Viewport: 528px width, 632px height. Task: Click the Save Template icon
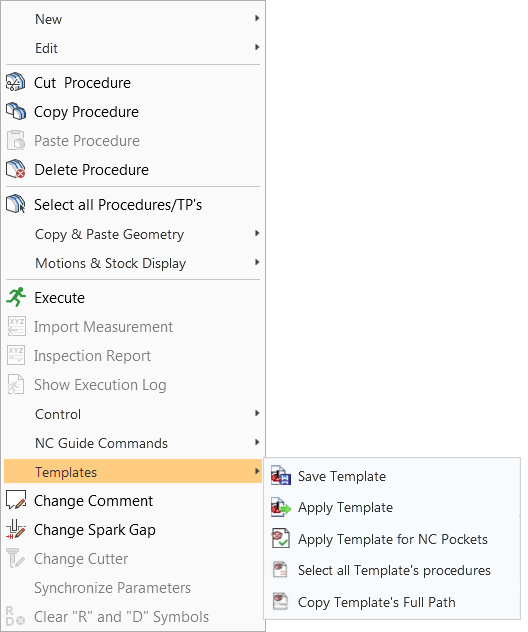point(281,476)
